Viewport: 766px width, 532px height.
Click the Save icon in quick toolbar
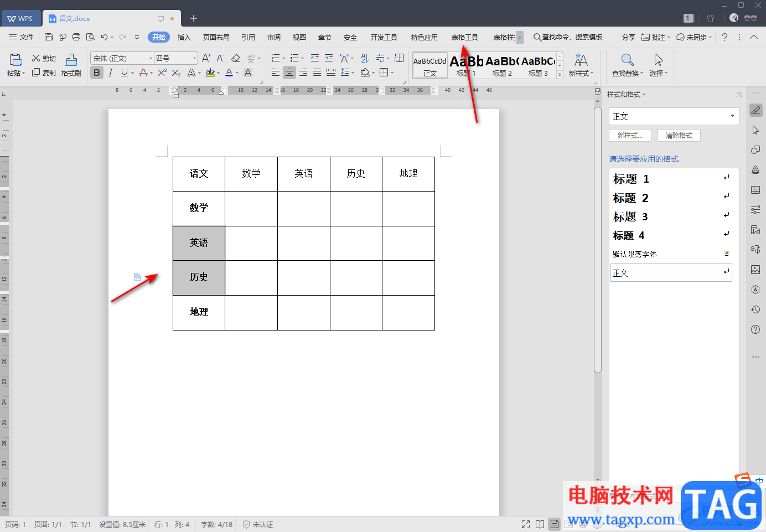tap(49, 37)
